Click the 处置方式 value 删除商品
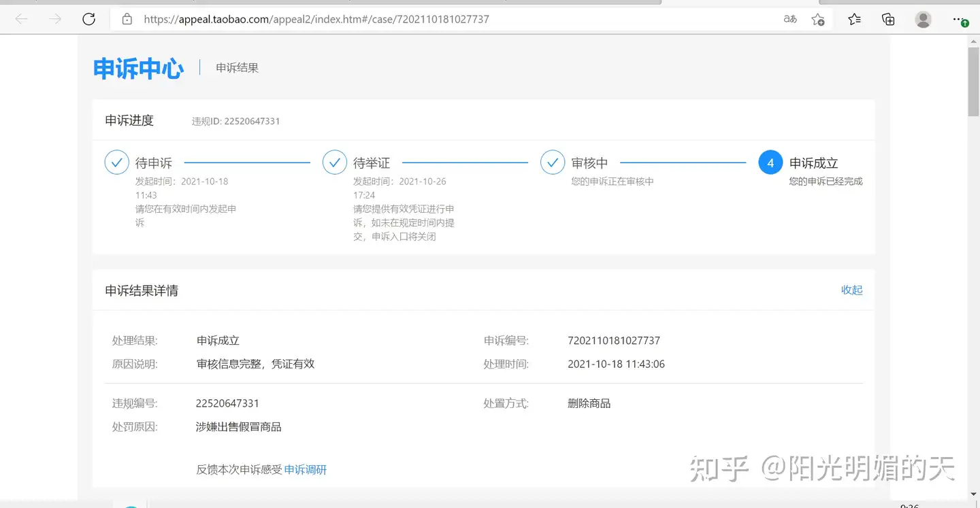 [589, 403]
